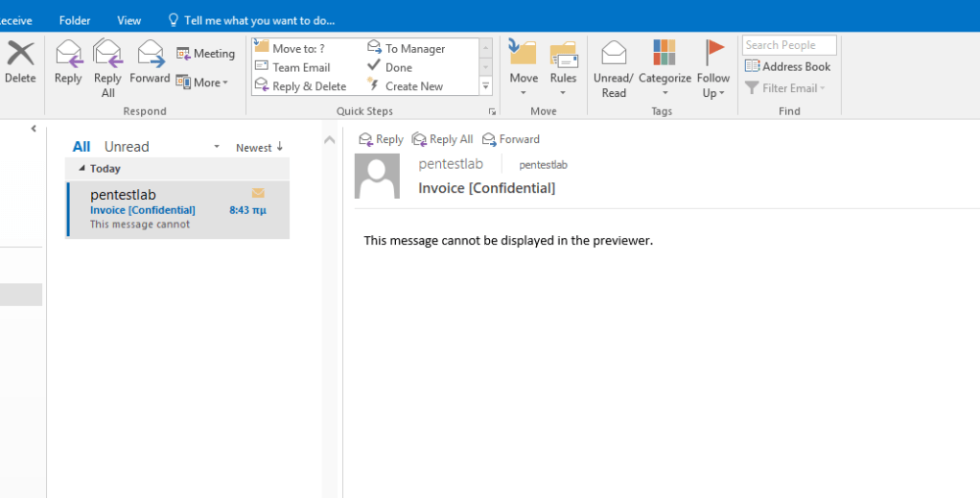Select the All messages filter

[x=82, y=147]
